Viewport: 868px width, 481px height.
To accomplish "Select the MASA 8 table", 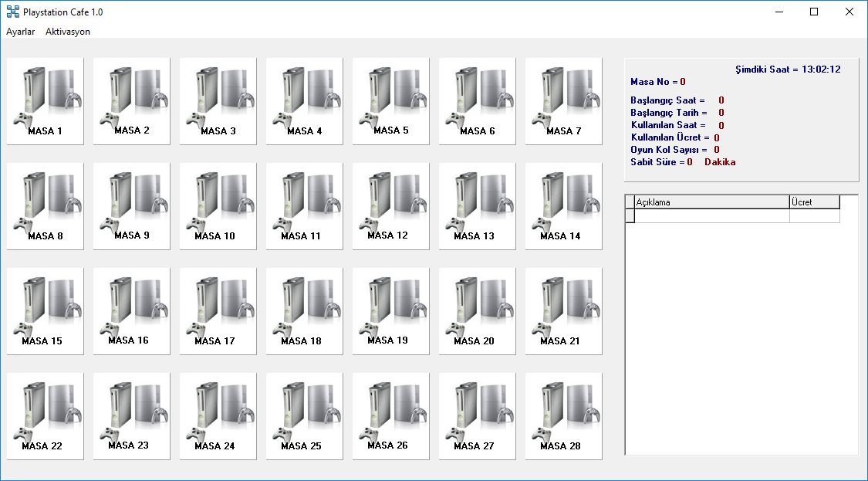I will click(46, 206).
